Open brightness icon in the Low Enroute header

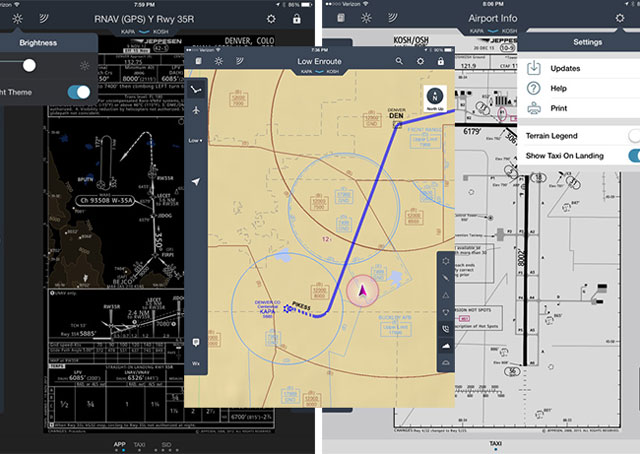click(219, 61)
